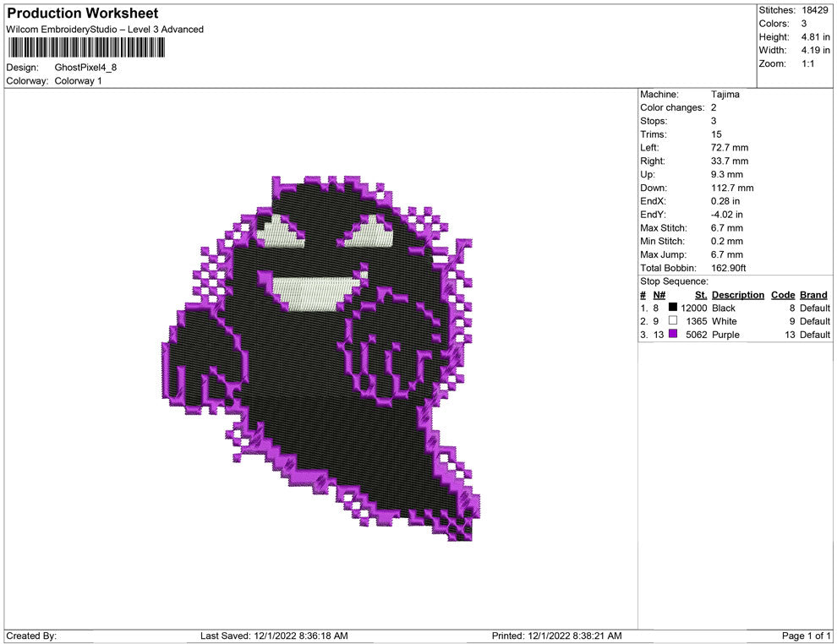Click the Colors value '3' in header
The width and height of the screenshot is (837, 644).
(804, 24)
